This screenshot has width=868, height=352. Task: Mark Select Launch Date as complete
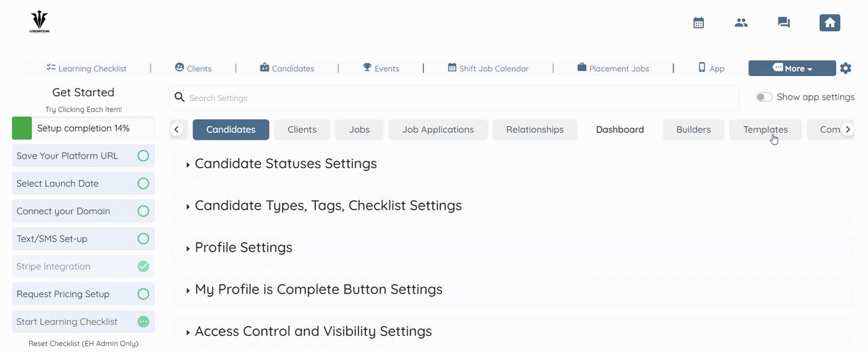(x=143, y=184)
